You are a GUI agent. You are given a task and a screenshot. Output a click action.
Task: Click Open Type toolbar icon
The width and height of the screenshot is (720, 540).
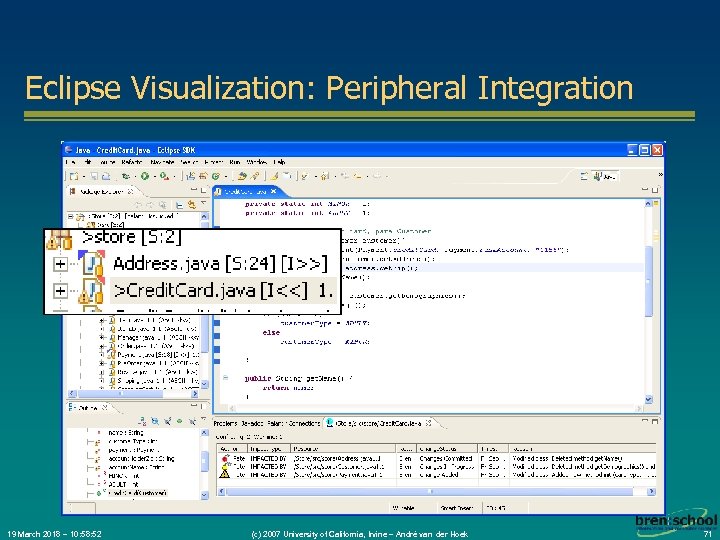pos(242,176)
